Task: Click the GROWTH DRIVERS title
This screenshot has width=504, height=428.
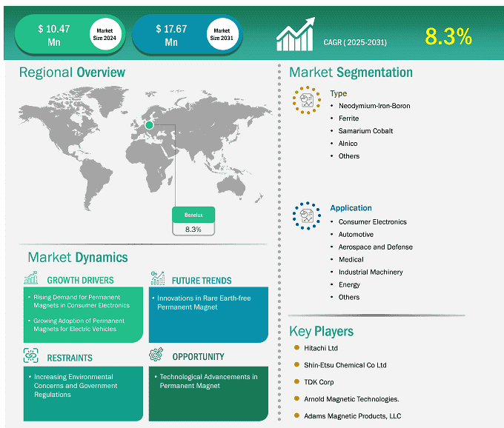Action: 80,281
